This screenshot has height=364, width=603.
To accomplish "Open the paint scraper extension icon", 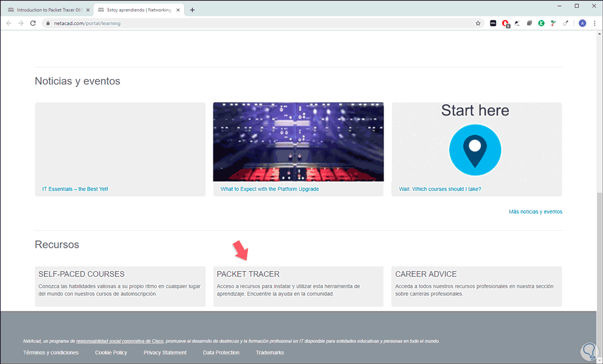I will tap(566, 23).
